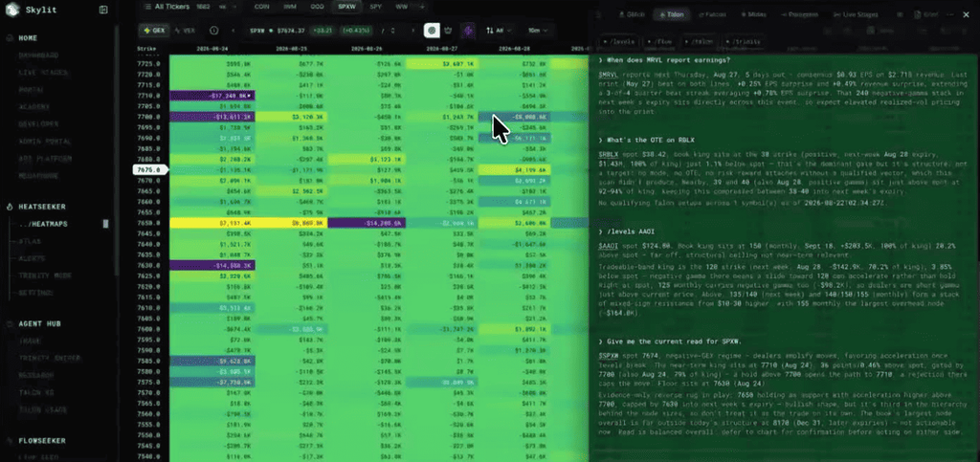The height and width of the screenshot is (462, 980).
Task: Open RESEARCH under Agent Hub
Action: (35, 375)
